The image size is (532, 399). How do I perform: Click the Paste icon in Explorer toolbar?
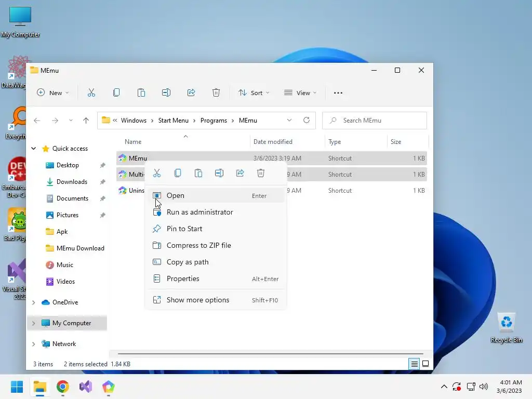141,92
